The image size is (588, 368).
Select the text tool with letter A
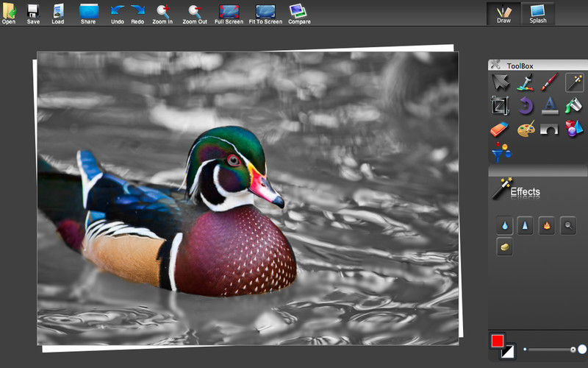[x=550, y=105]
